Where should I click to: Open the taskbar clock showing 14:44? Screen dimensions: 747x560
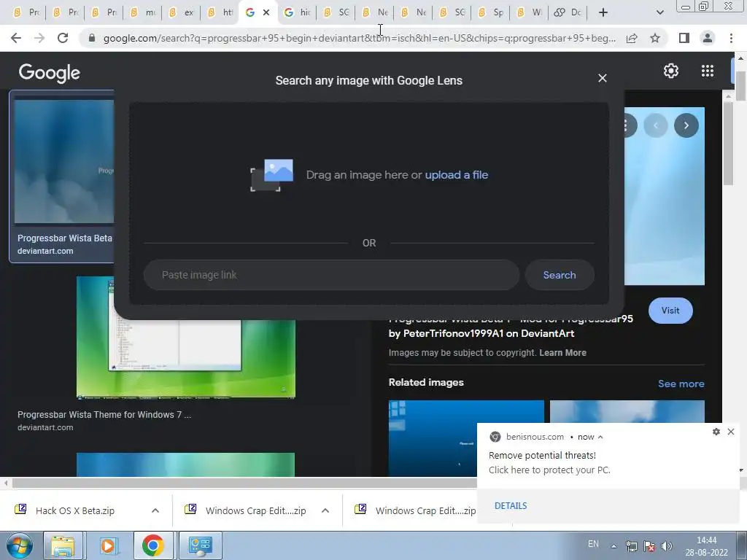coord(706,546)
